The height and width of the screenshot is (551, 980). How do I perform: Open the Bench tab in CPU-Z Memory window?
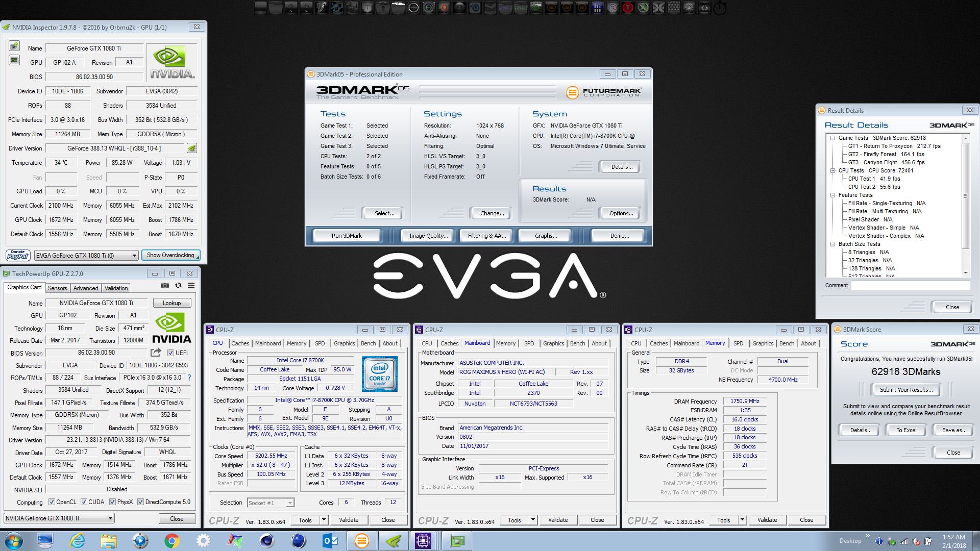point(787,343)
